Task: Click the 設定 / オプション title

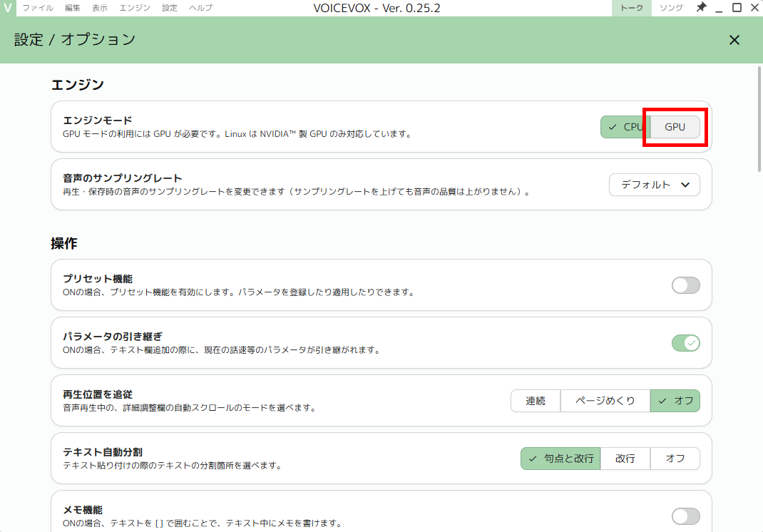Action: click(x=75, y=39)
